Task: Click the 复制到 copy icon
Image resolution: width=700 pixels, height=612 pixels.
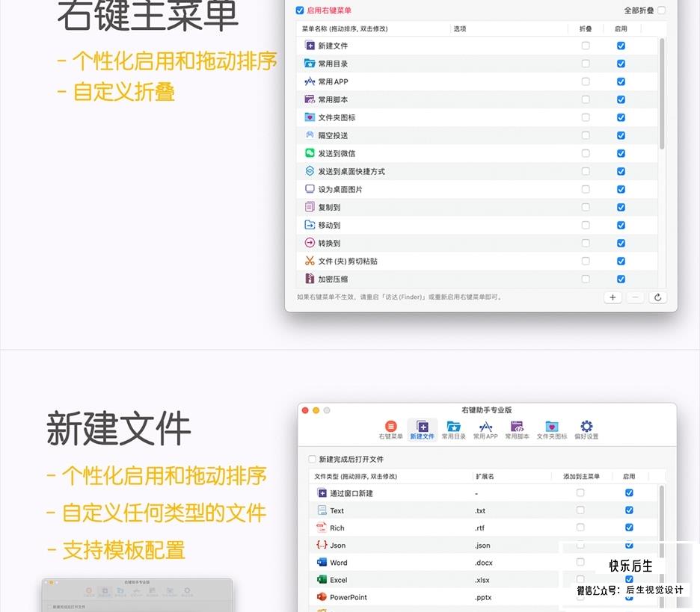Action: pyautogui.click(x=310, y=206)
